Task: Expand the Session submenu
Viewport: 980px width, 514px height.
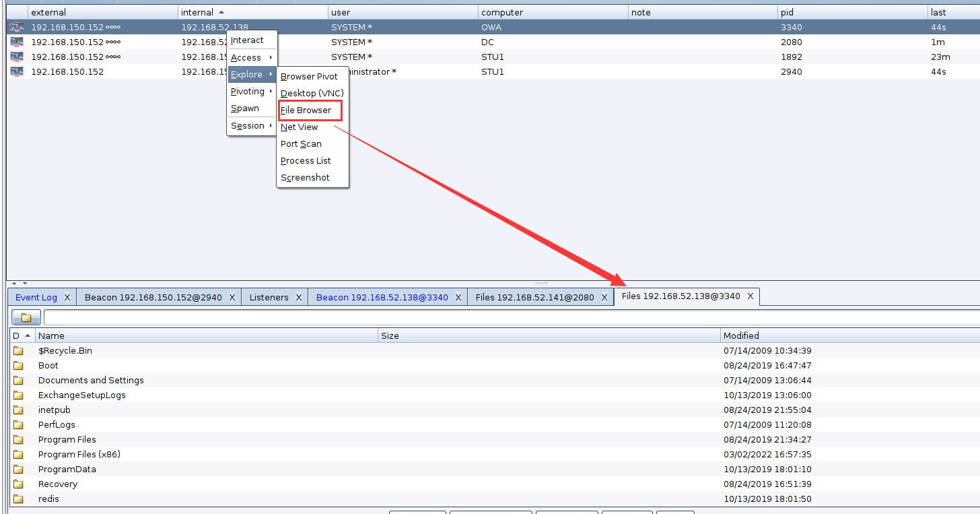Action: pos(252,125)
